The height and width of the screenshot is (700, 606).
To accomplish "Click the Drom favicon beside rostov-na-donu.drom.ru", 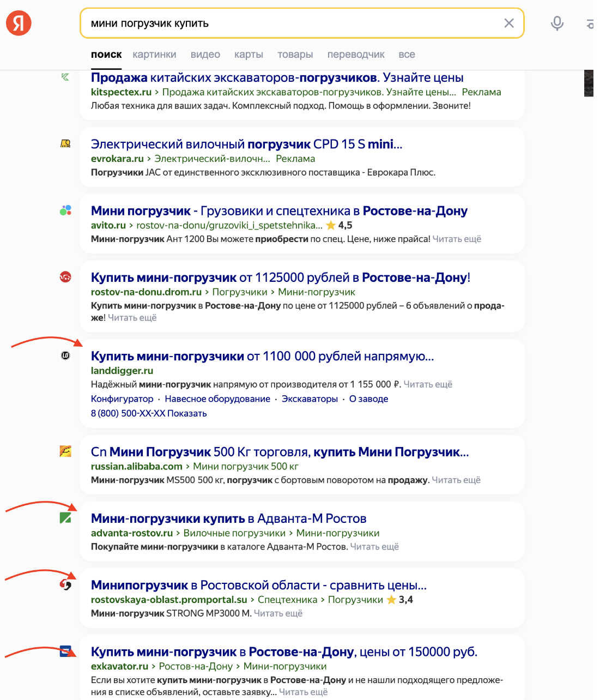I will [65, 277].
